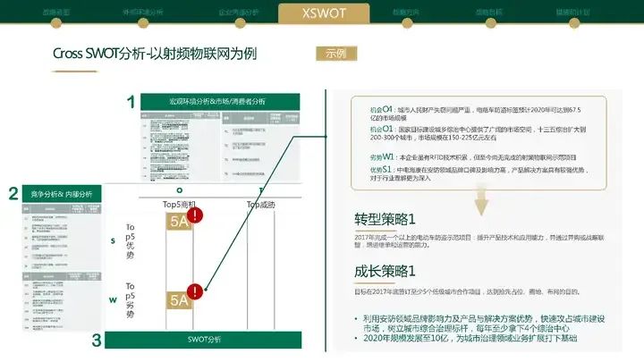This screenshot has height=362, width=644.
Task: Click the 竞争分析& 内部分析 header
Action: pyautogui.click(x=62, y=194)
